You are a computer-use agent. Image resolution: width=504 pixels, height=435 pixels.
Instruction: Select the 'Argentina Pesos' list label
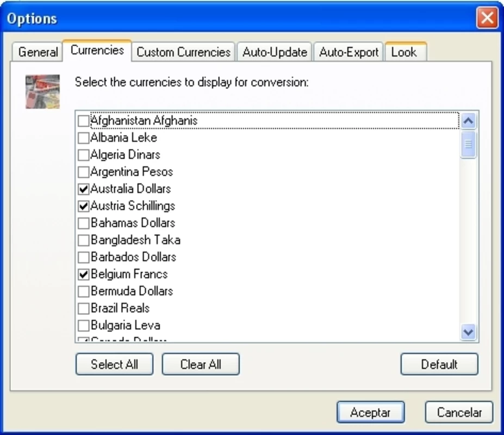(x=132, y=172)
